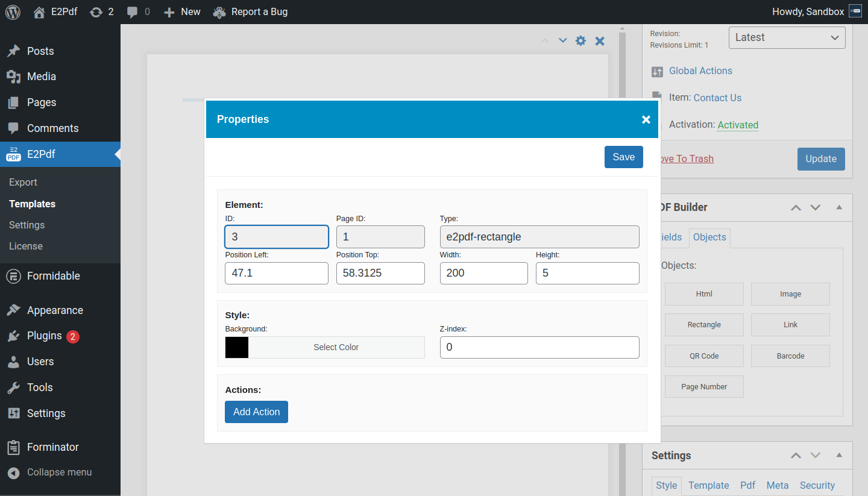Viewport: 868px width, 496px height.
Task: Click the Add Action button
Action: tap(256, 412)
